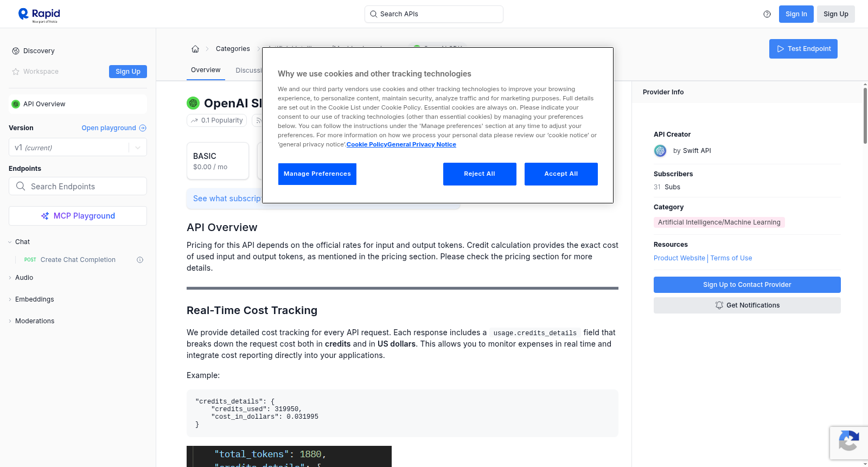The height and width of the screenshot is (467, 868).
Task: Open the help question mark icon
Action: pos(767,14)
